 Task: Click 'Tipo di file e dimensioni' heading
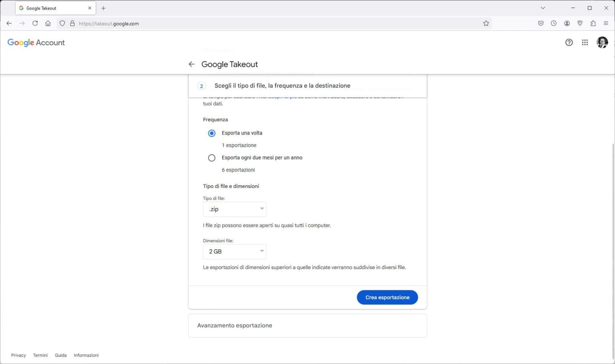point(231,186)
